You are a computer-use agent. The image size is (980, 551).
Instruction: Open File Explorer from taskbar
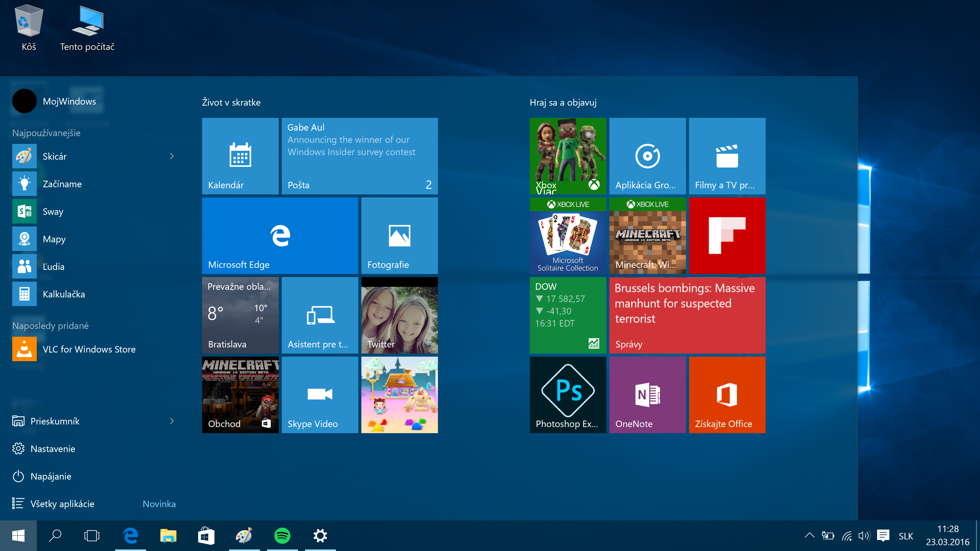tap(168, 536)
